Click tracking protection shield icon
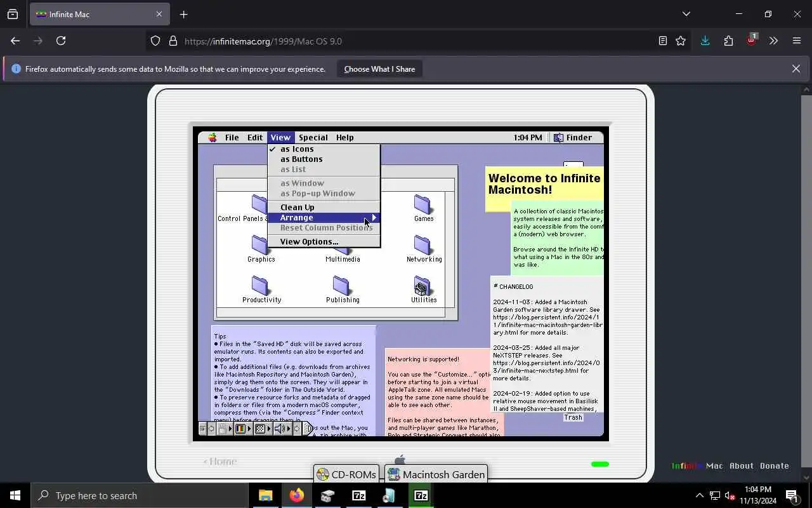Screen dimensions: 812x508 pyautogui.click(x=155, y=41)
